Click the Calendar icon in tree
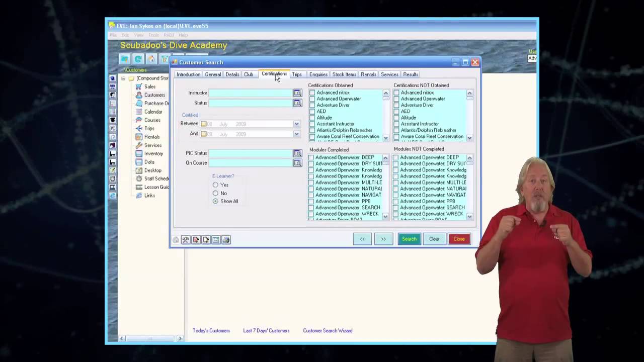This screenshot has width=644, height=362. coord(139,112)
